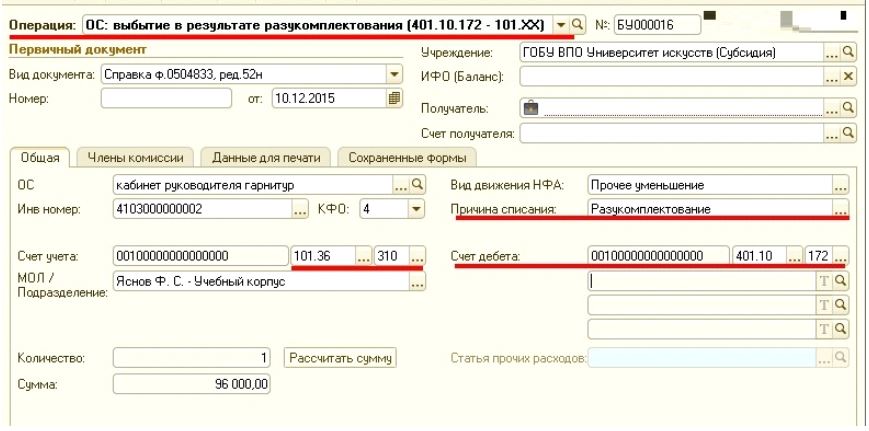
Task: Expand the КФО dropdown
Action: pos(417,209)
